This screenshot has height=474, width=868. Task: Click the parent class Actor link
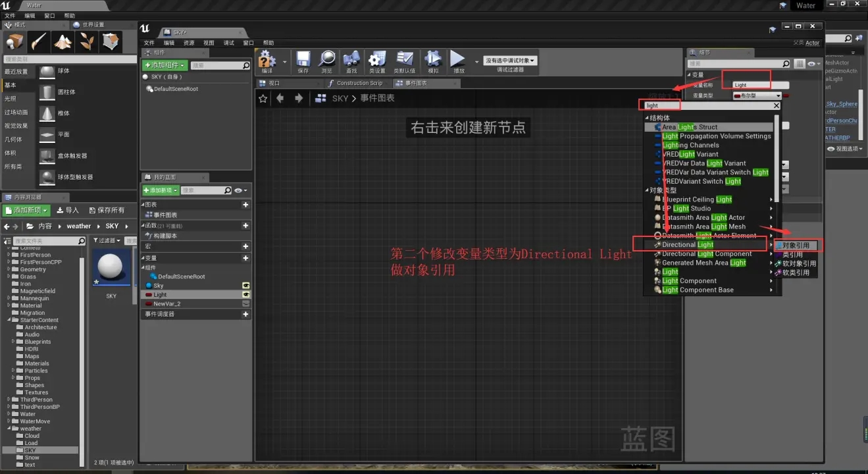tap(813, 43)
